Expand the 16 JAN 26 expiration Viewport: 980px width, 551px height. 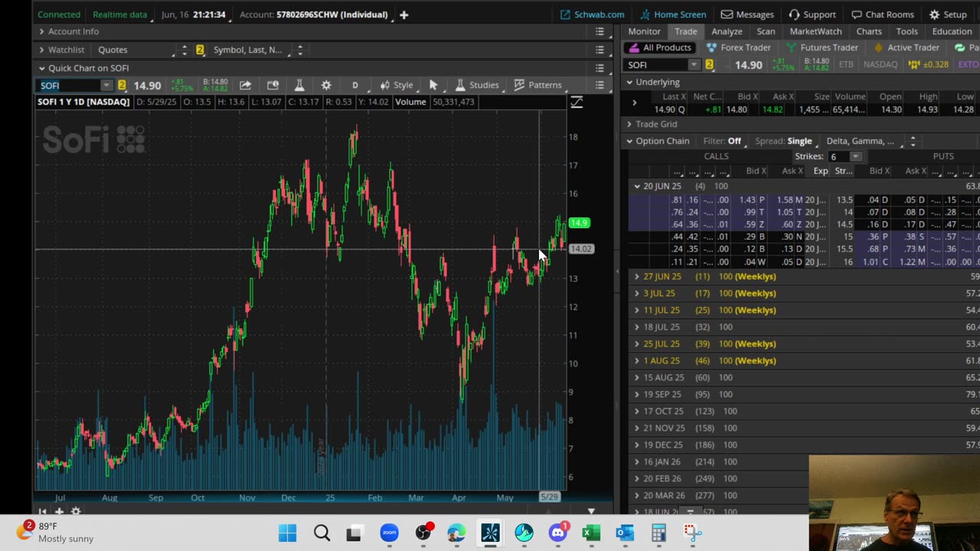click(x=637, y=461)
